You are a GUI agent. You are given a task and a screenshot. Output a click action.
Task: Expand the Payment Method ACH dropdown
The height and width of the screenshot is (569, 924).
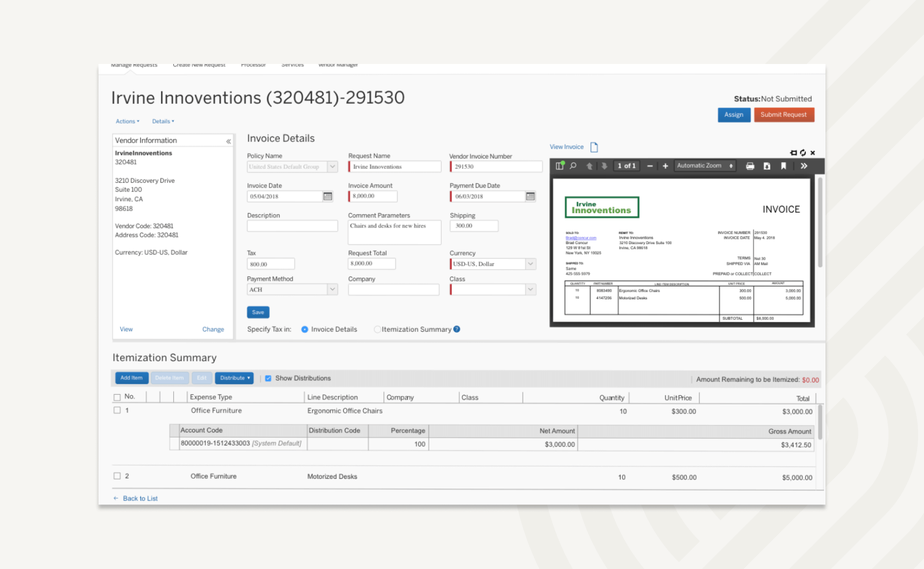(332, 289)
